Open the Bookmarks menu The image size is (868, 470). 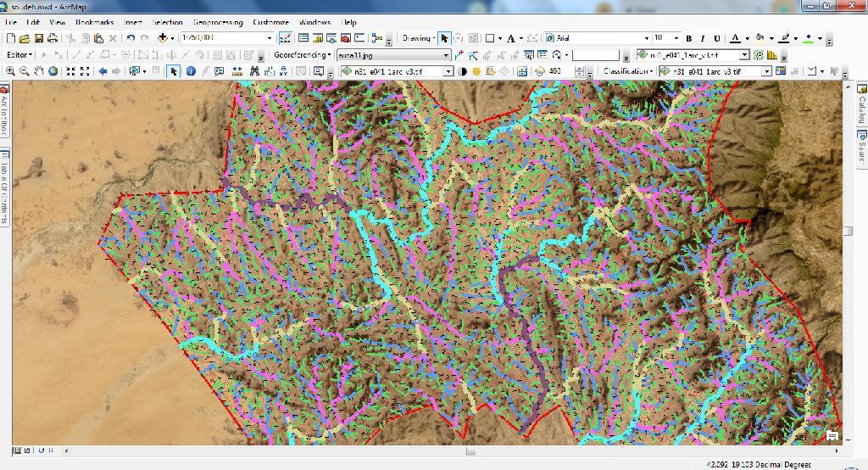pyautogui.click(x=94, y=22)
